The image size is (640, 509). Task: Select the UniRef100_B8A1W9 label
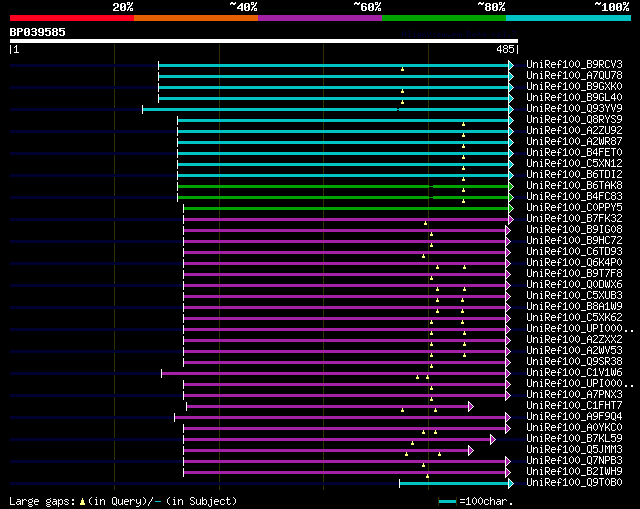pyautogui.click(x=574, y=307)
